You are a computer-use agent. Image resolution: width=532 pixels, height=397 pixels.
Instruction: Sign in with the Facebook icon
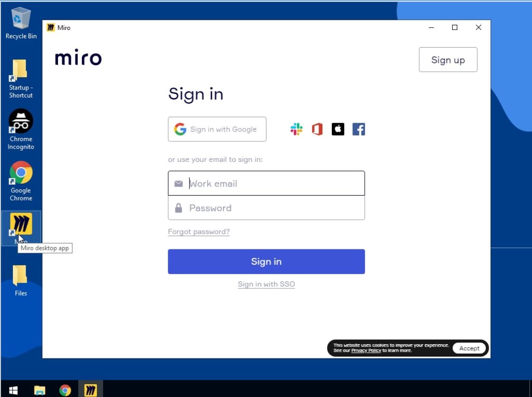pyautogui.click(x=358, y=129)
